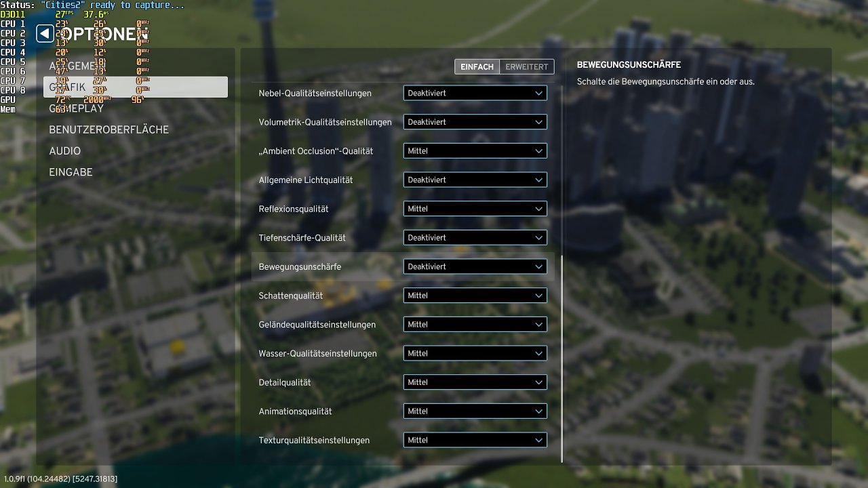Click the Detailqualität label text
The height and width of the screenshot is (488, 868).
click(x=285, y=382)
